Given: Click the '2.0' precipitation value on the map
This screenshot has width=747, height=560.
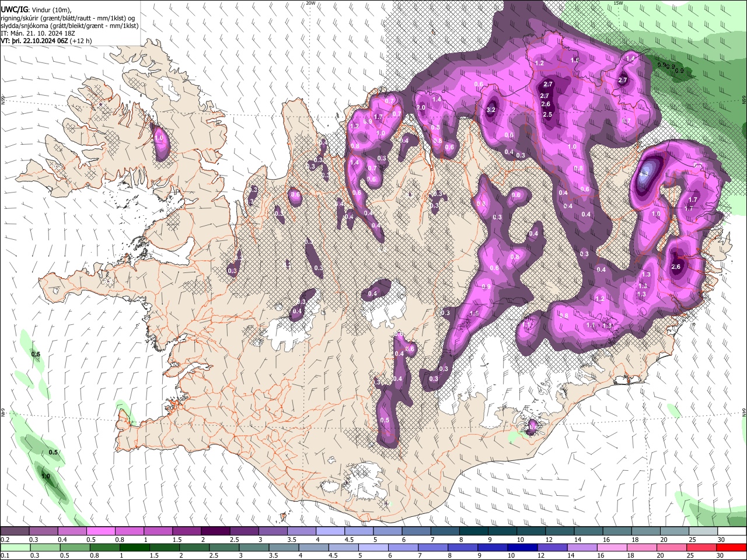Looking at the screenshot, I should (x=421, y=107).
